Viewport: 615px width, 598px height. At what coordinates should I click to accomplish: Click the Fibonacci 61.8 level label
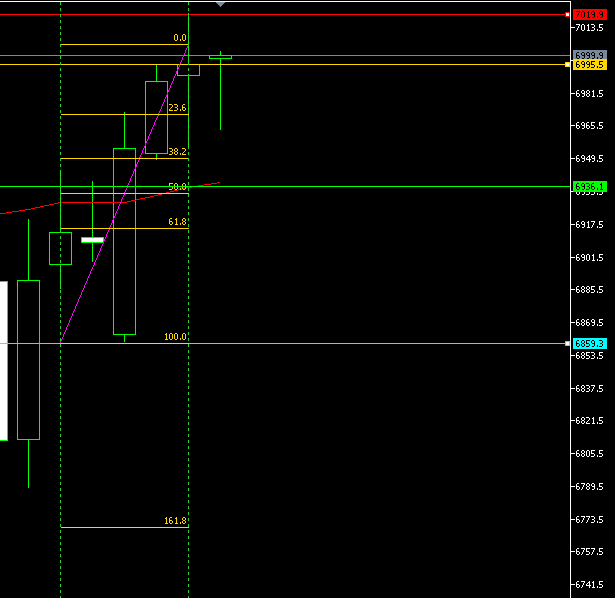pos(177,222)
